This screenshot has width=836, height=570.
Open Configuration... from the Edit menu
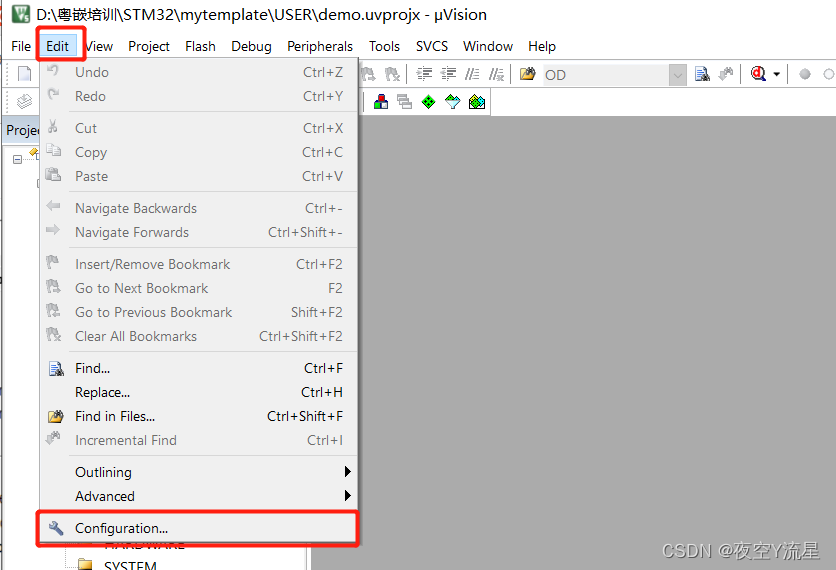pos(198,528)
